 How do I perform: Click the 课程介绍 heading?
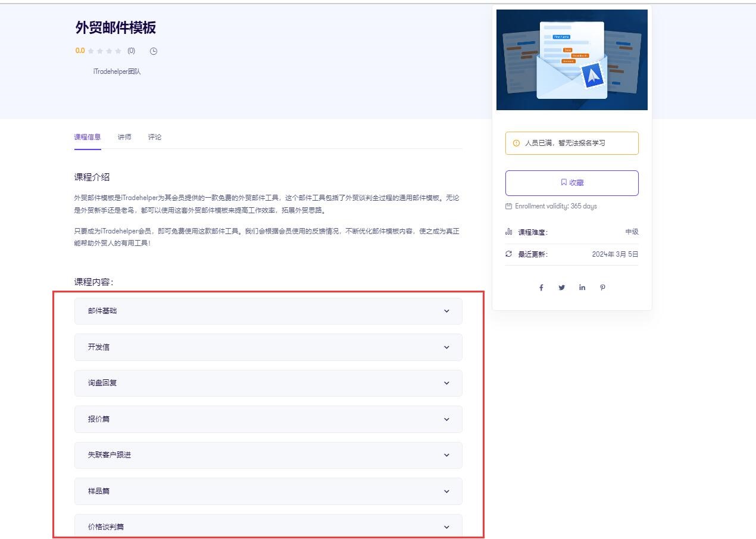92,177
